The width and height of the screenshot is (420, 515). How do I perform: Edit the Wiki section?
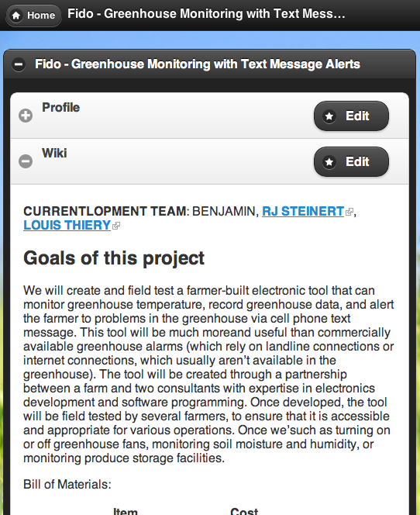point(352,161)
